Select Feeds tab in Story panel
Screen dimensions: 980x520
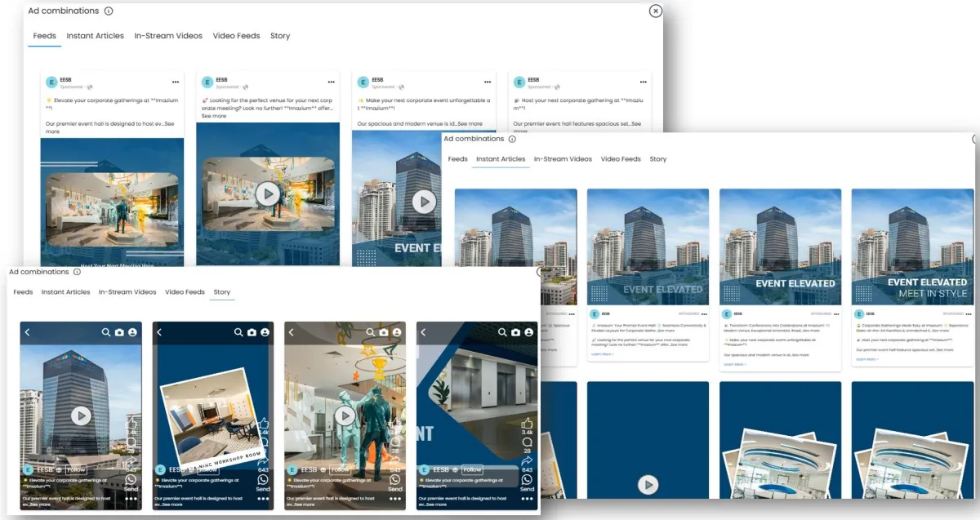point(23,292)
